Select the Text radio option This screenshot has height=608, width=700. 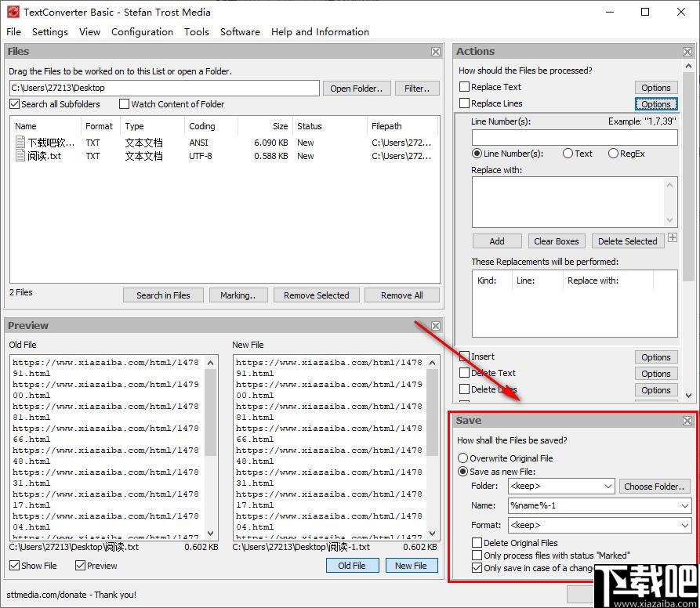pos(568,154)
